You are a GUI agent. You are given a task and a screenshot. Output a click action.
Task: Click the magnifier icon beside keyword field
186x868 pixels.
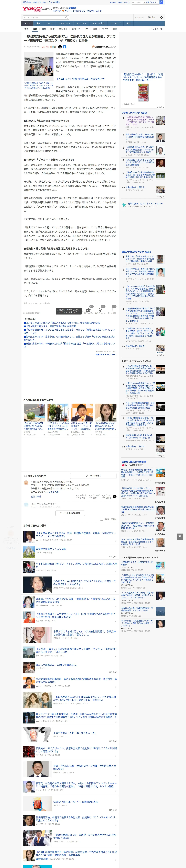(66, 17)
